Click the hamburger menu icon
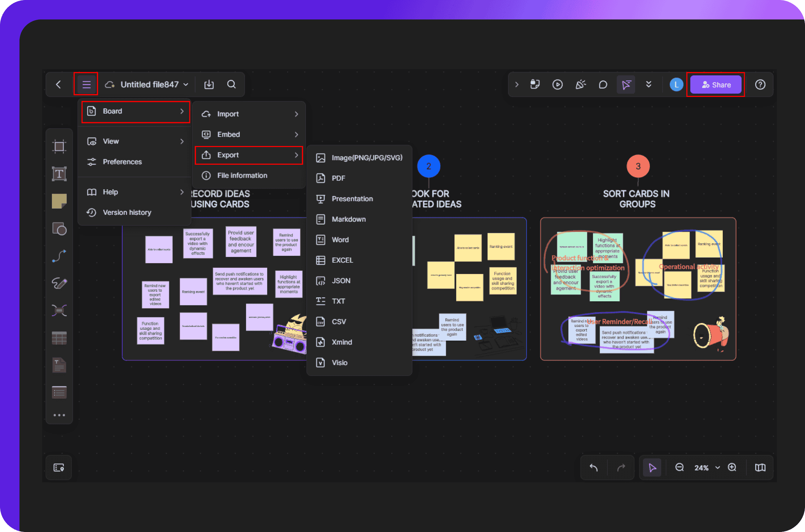 coord(85,84)
